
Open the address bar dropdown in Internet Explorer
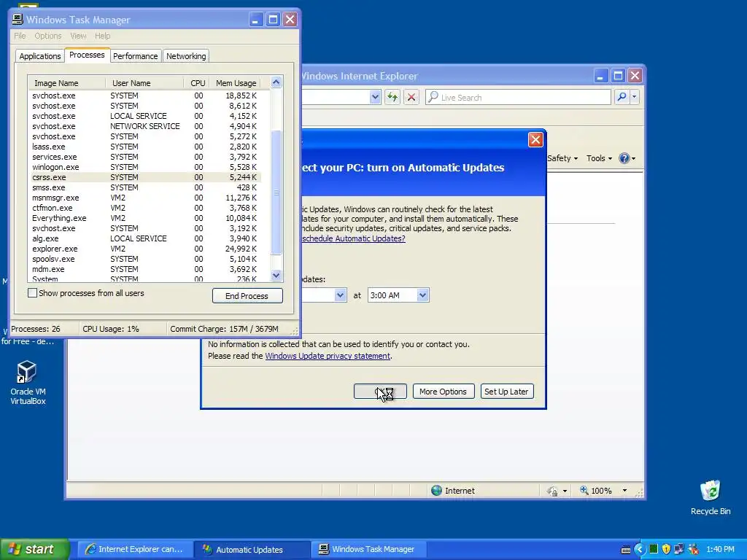375,97
